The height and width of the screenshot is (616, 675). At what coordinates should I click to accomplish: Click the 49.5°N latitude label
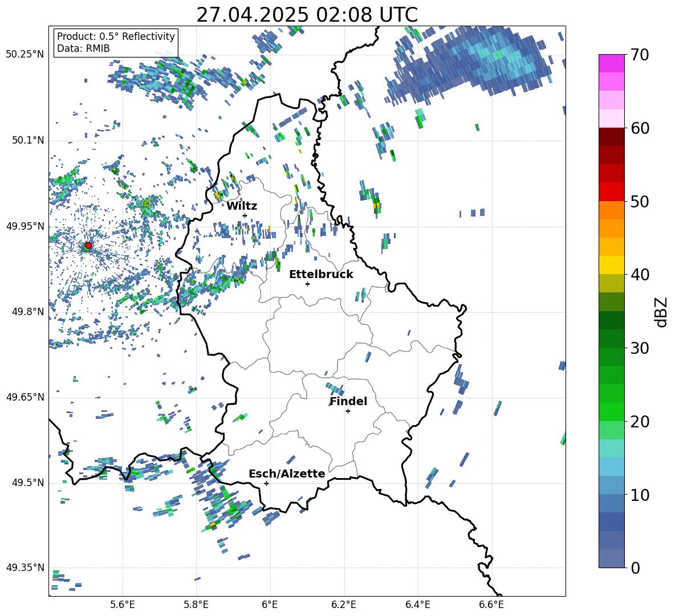click(28, 483)
